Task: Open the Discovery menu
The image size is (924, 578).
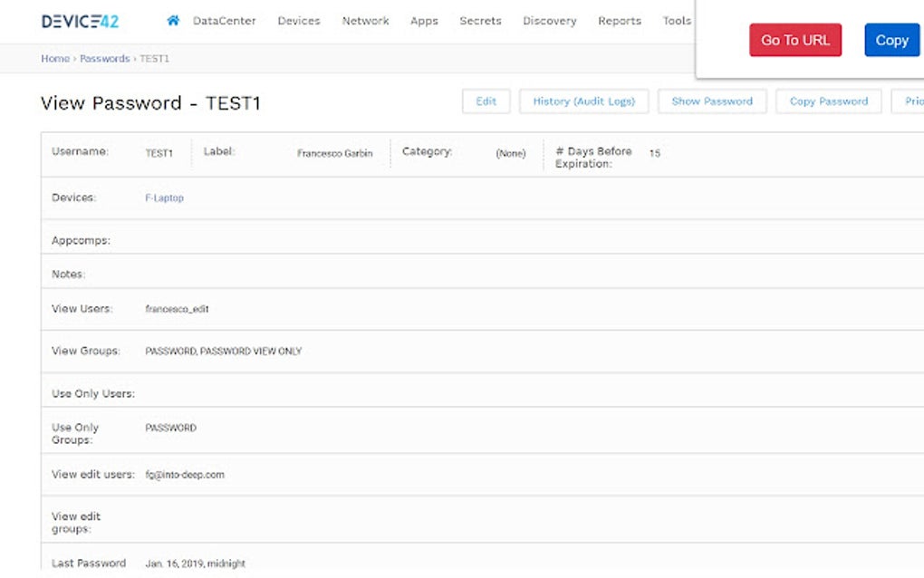Action: click(x=549, y=21)
